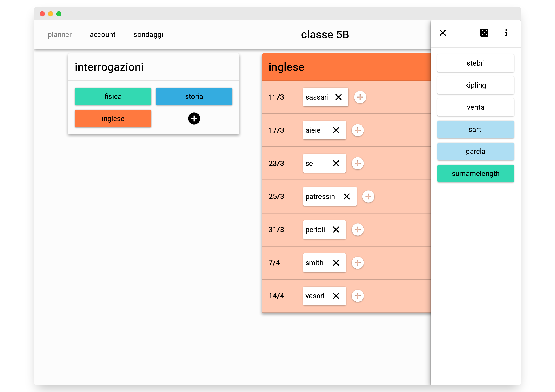This screenshot has height=392, width=555.
Task: Open the three-dot options menu
Action: [x=506, y=33]
